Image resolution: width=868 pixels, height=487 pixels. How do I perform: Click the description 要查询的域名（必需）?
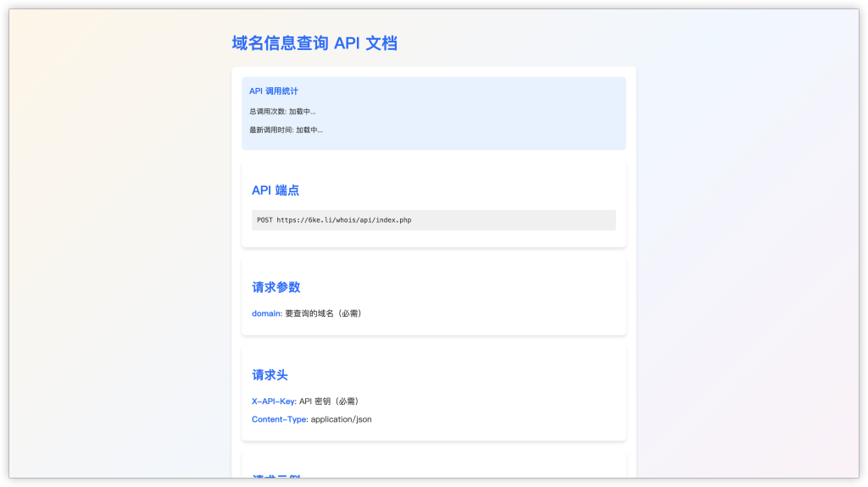(323, 313)
